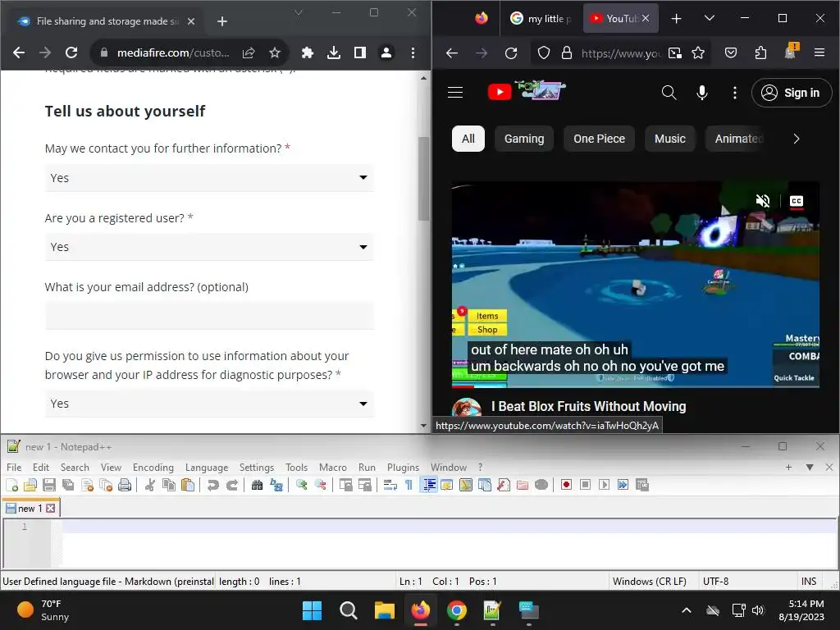Open Chrome tab search chevron
This screenshot has height=630, width=840.
tap(299, 12)
